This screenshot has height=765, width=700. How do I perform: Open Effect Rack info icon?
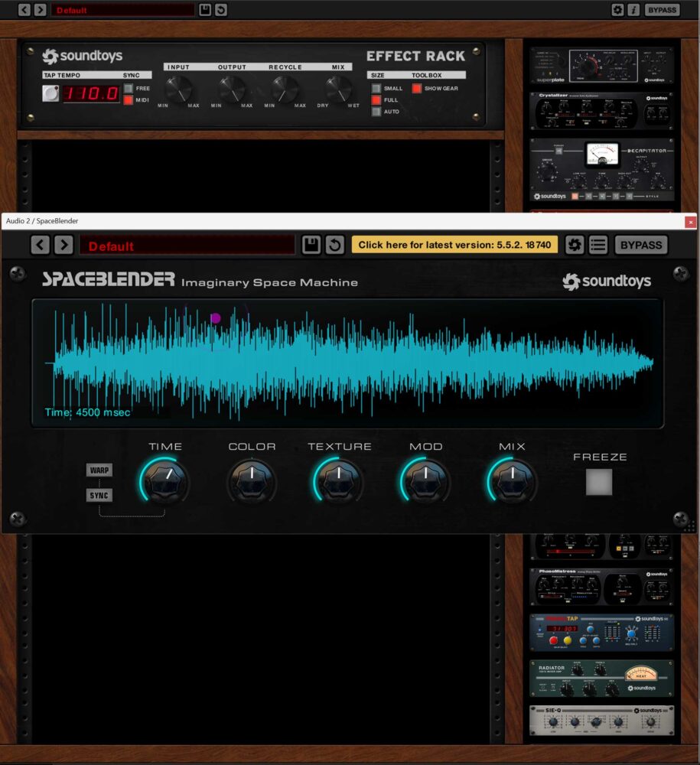[633, 10]
